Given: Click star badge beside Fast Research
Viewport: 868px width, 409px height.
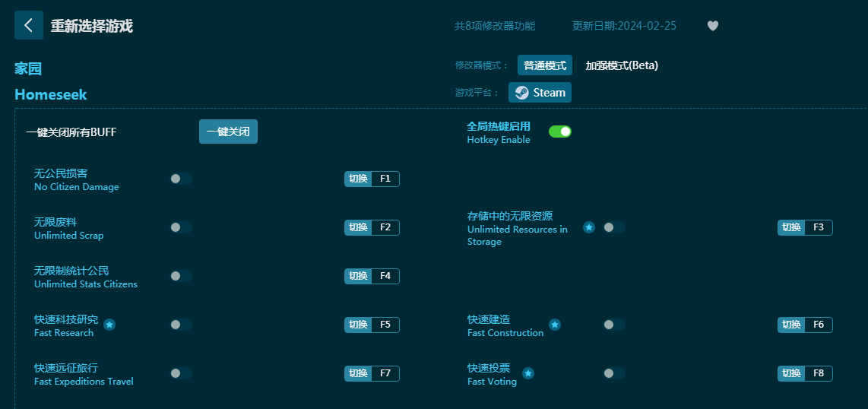Looking at the screenshot, I should [109, 325].
